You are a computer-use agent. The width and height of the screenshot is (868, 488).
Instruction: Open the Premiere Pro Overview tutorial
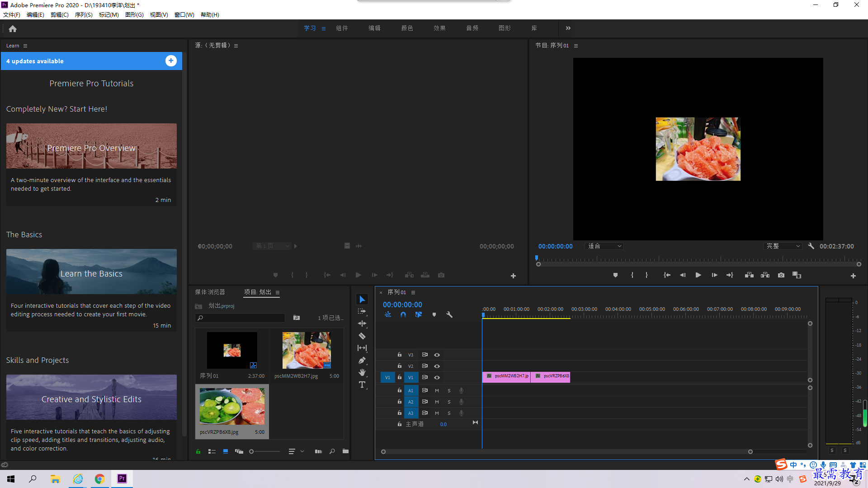(x=91, y=146)
